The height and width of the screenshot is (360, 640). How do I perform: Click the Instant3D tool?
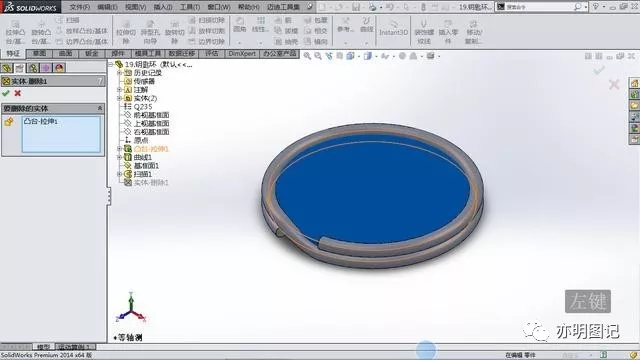(393, 28)
